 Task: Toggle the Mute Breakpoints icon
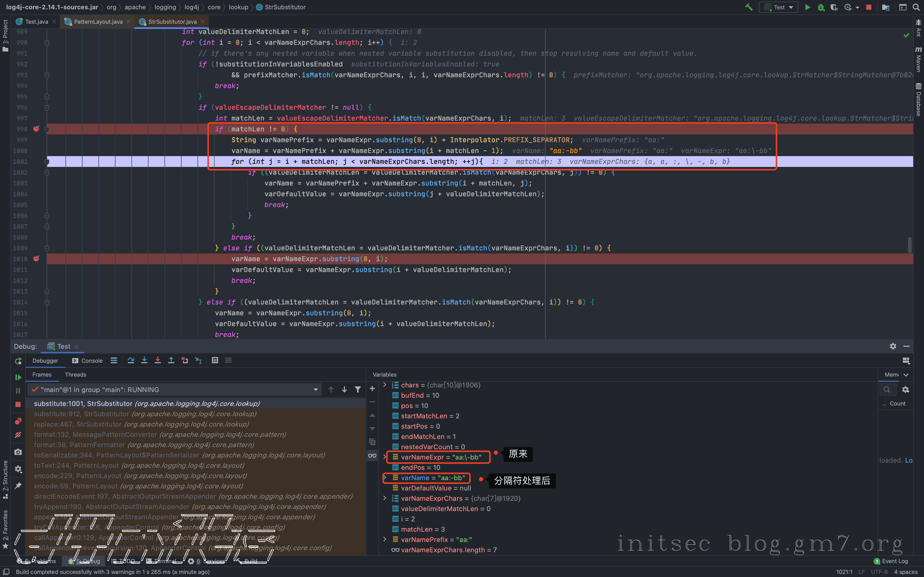coord(18,435)
